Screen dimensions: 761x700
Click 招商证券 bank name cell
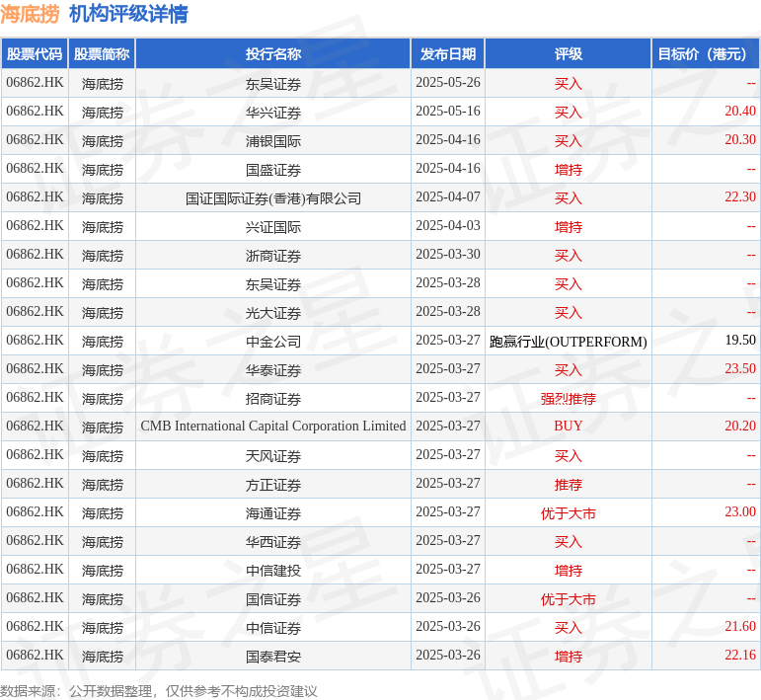(273, 399)
